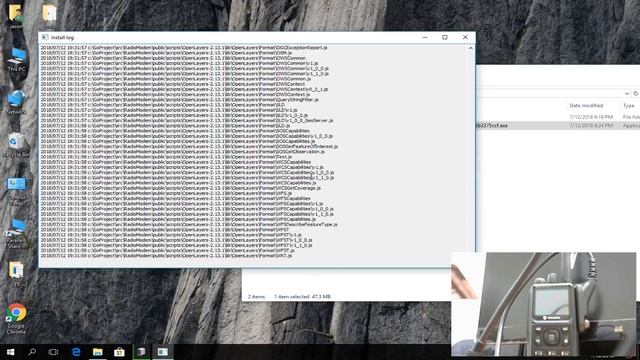Click the 6:19 PM date of the folder row
This screenshot has width=640, height=360.
[x=591, y=117]
